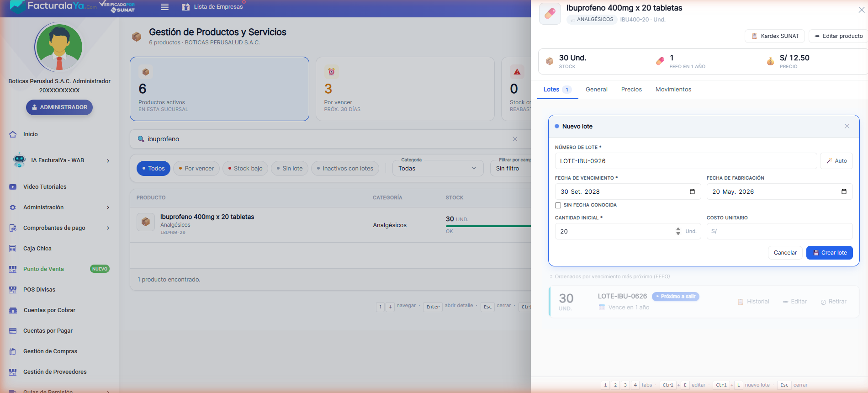The height and width of the screenshot is (393, 868).
Task: Click the Kardex SUNAT button
Action: 775,36
